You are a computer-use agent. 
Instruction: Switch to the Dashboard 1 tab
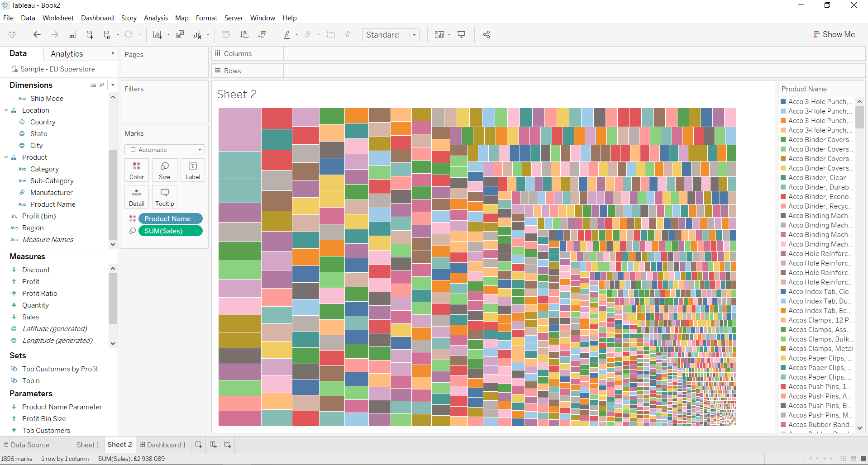click(163, 445)
